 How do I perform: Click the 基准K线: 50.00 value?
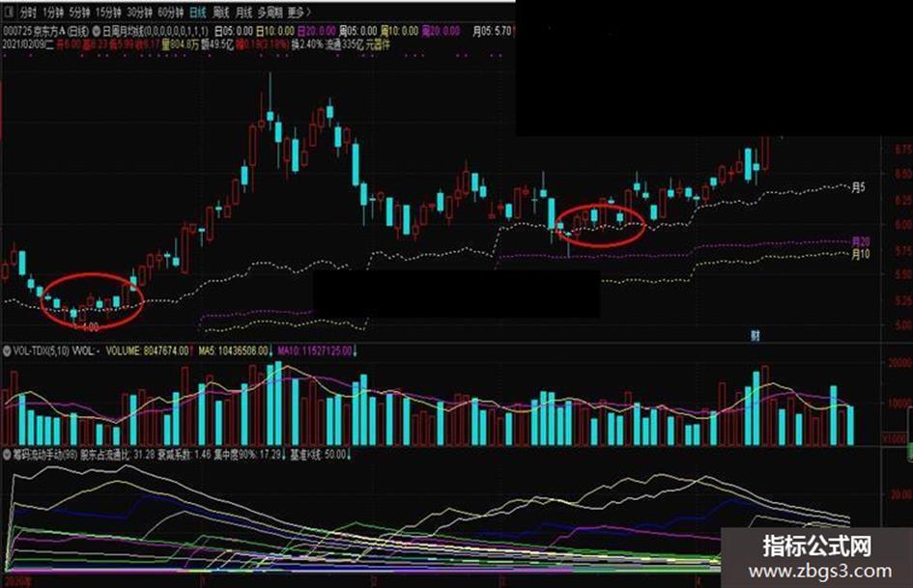(318, 454)
